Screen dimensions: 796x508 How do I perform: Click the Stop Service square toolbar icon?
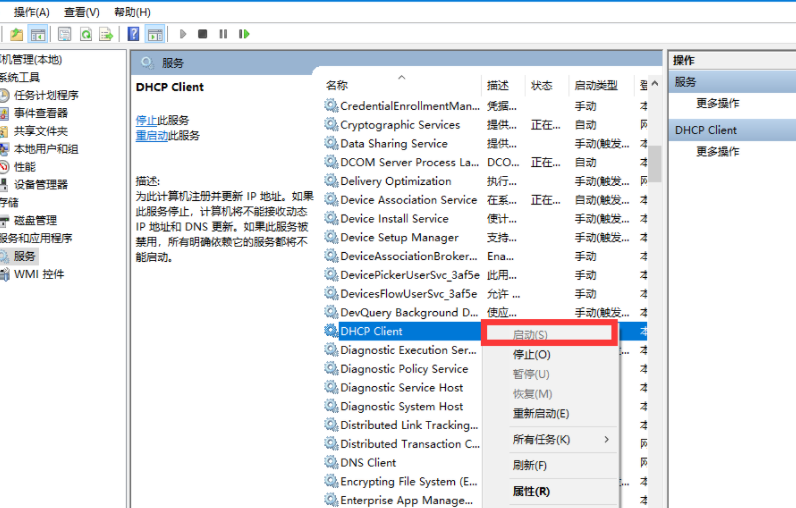coord(203,34)
